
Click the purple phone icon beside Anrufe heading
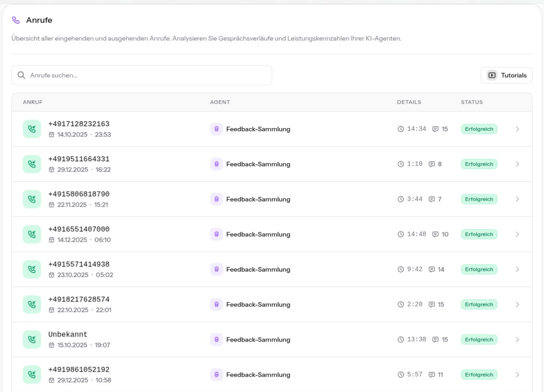tap(16, 20)
